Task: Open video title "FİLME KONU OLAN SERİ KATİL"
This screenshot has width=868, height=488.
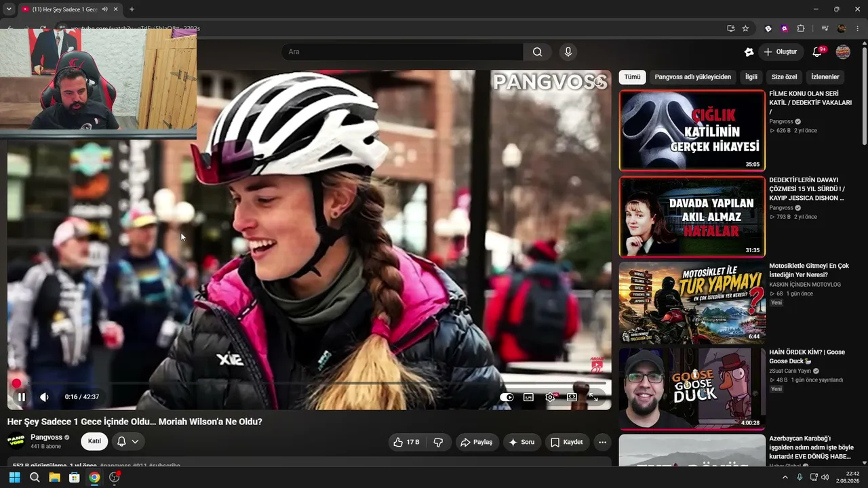Action: [811, 102]
